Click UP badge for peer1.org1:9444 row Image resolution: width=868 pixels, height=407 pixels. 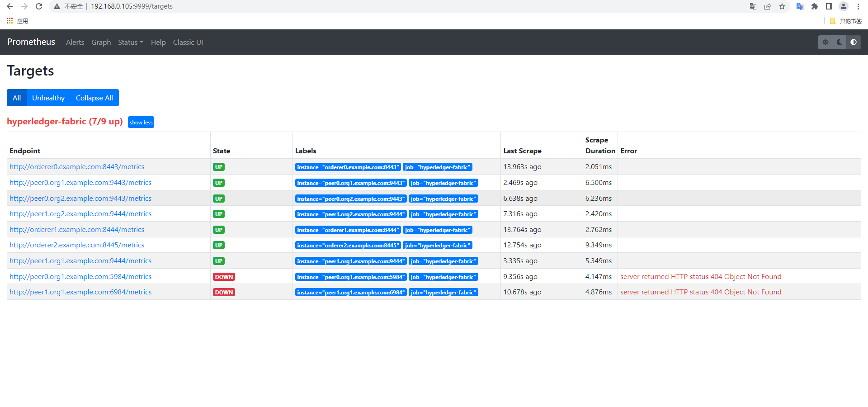pos(219,261)
